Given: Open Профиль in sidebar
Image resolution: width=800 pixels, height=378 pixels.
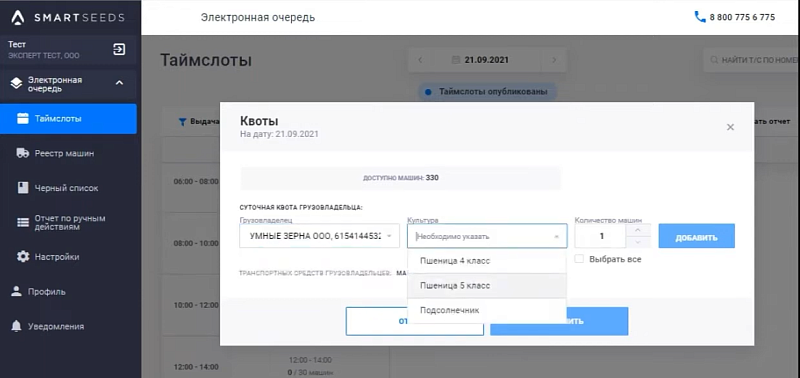Looking at the screenshot, I should point(46,292).
